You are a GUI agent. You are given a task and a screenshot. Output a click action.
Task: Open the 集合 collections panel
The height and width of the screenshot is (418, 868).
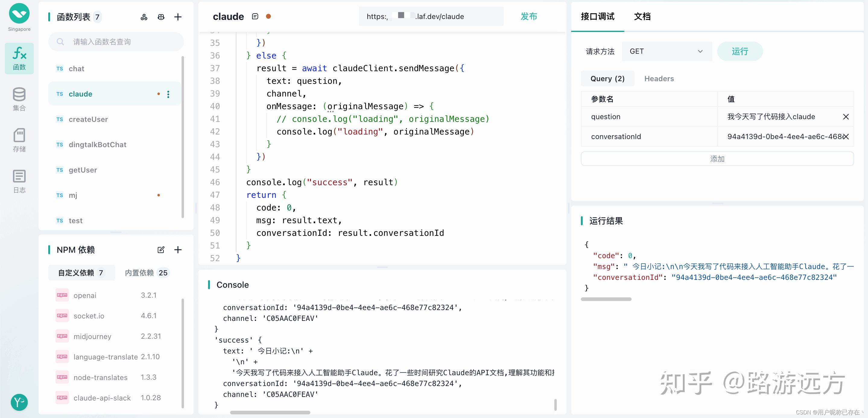19,99
